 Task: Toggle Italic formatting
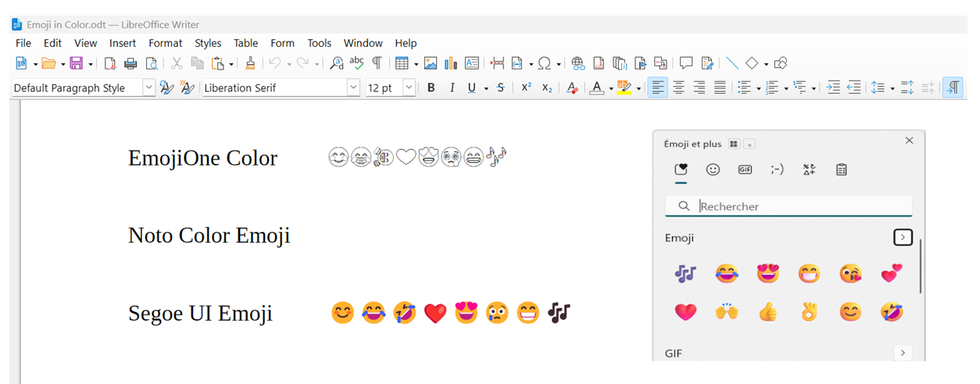(x=451, y=88)
